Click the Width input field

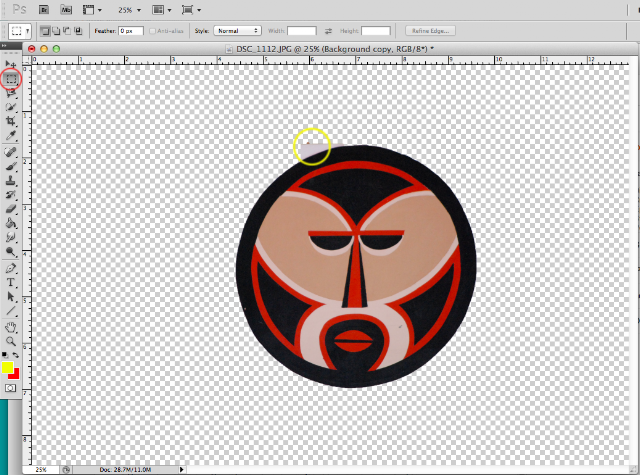point(302,31)
